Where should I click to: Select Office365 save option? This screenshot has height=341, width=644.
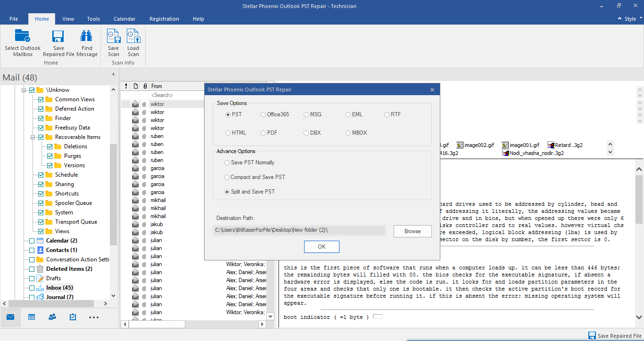pyautogui.click(x=275, y=114)
